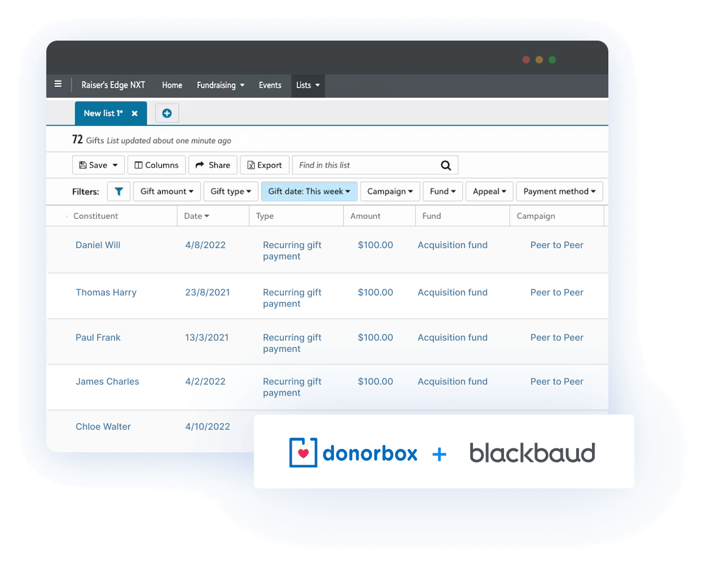This screenshot has width=728, height=582.
Task: Open Peer to Peer in James Charles row
Action: click(x=557, y=382)
